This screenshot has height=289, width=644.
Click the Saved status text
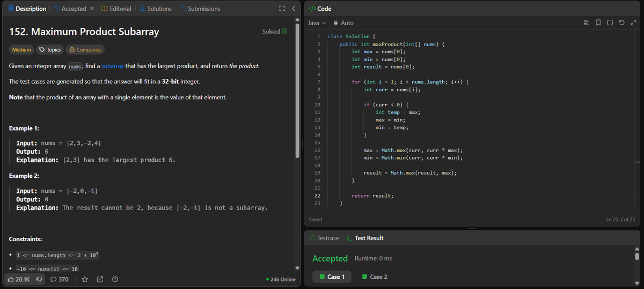coord(316,220)
